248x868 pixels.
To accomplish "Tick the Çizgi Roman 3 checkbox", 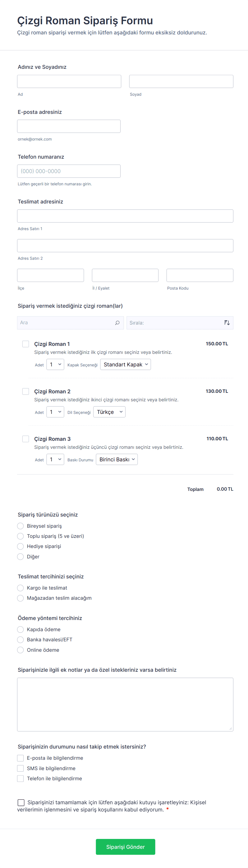I will 26,439.
